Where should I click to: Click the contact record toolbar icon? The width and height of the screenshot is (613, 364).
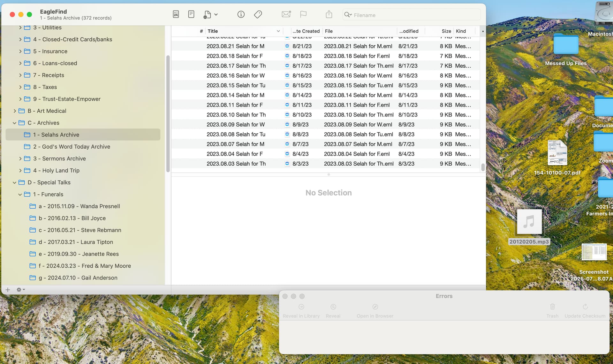[176, 14]
